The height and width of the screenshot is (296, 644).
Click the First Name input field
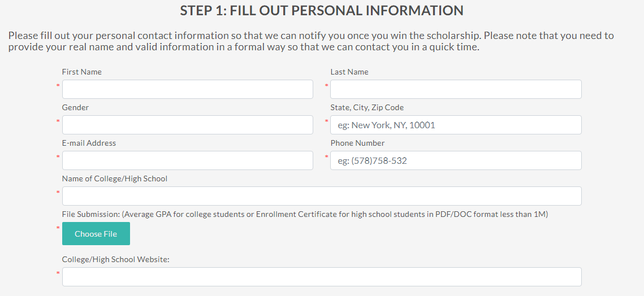coord(187,89)
